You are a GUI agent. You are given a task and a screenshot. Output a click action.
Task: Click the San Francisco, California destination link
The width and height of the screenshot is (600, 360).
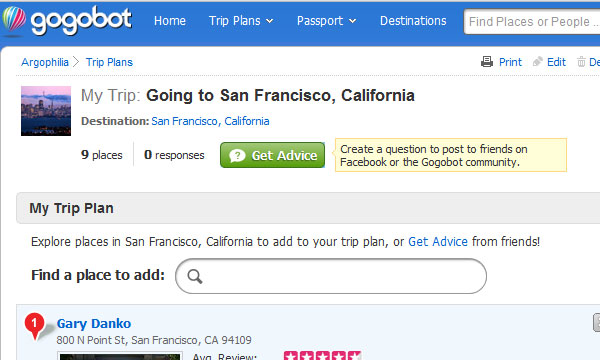[x=210, y=121]
